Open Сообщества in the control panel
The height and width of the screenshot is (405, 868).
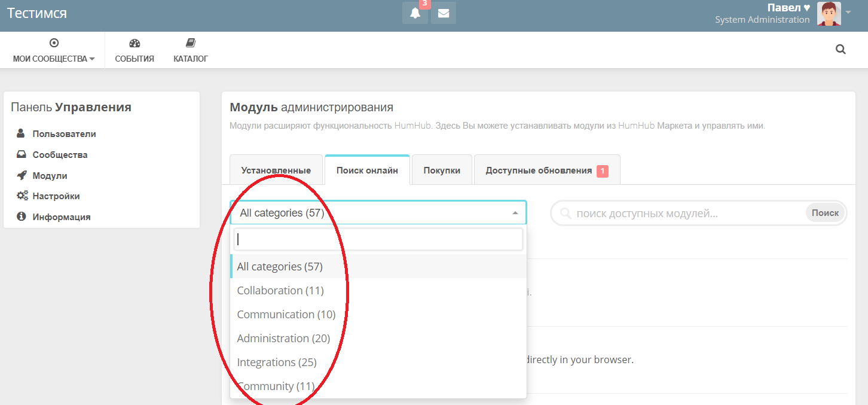[60, 155]
